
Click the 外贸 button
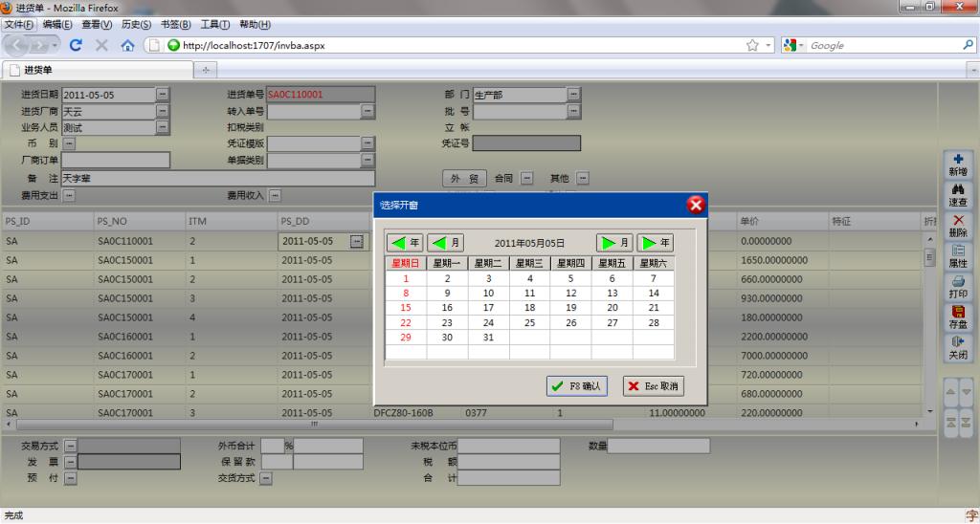point(464,178)
